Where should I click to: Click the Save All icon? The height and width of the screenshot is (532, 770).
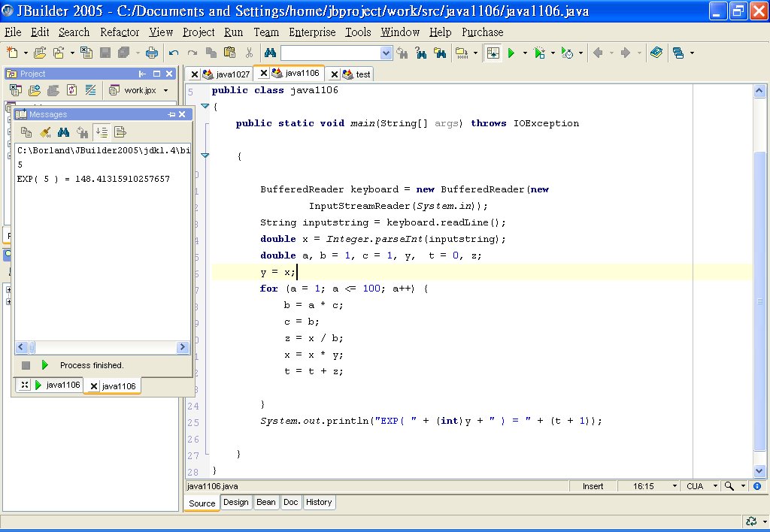pyautogui.click(x=124, y=53)
